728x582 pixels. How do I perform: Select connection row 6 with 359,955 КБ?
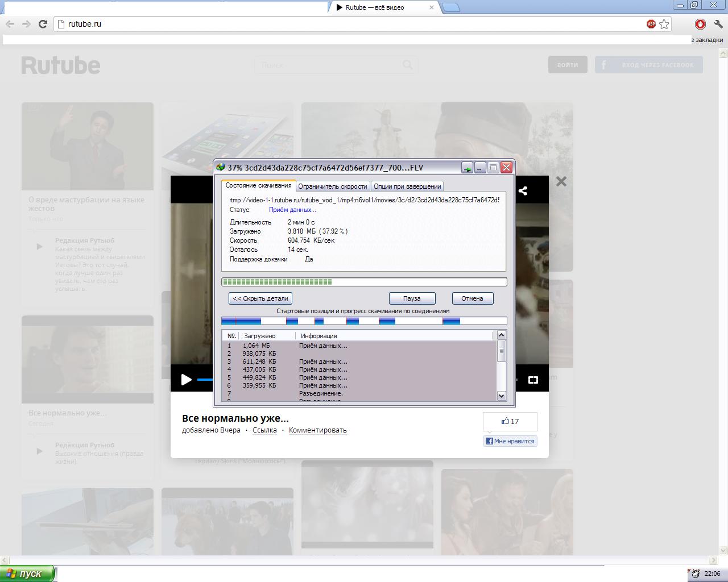click(359, 385)
